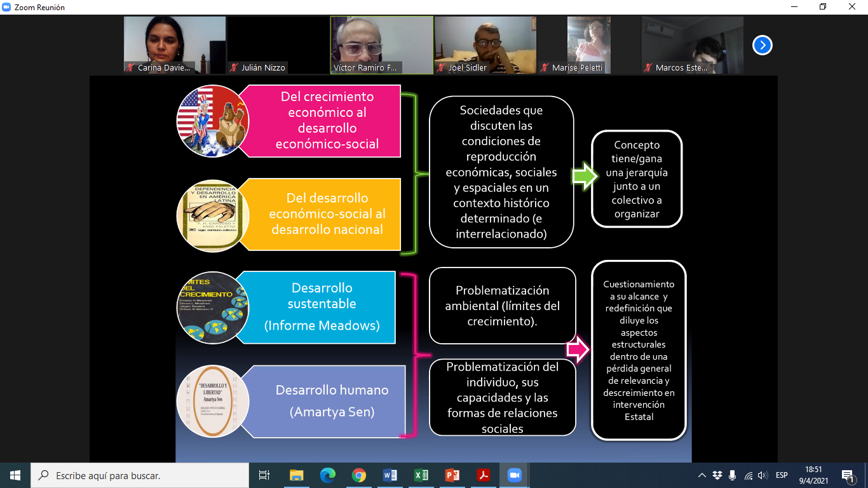Open Wi-Fi network settings in tray

pos(748,475)
